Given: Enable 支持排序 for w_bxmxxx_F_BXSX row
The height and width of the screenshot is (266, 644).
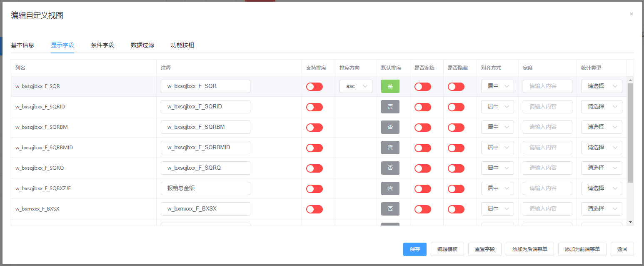Looking at the screenshot, I should pyautogui.click(x=314, y=209).
